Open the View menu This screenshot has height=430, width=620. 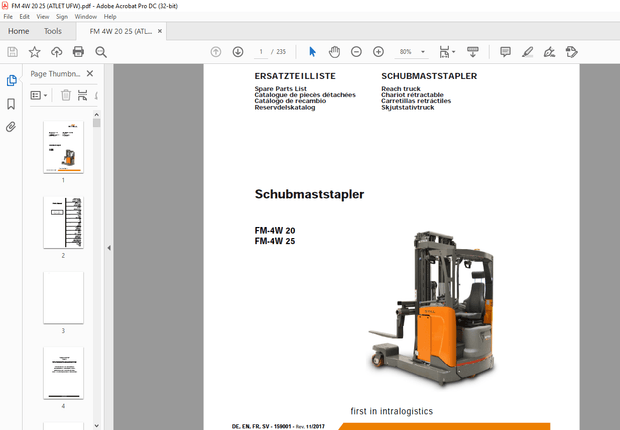coord(43,17)
